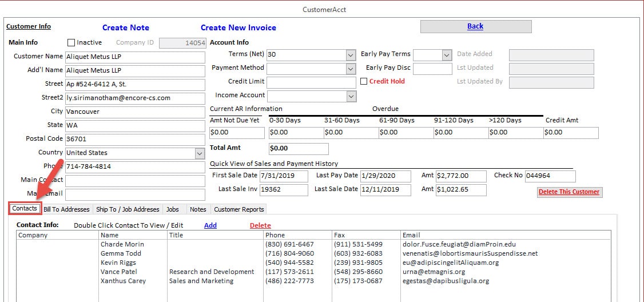
Task: Click the Total Amt field
Action: 299,149
